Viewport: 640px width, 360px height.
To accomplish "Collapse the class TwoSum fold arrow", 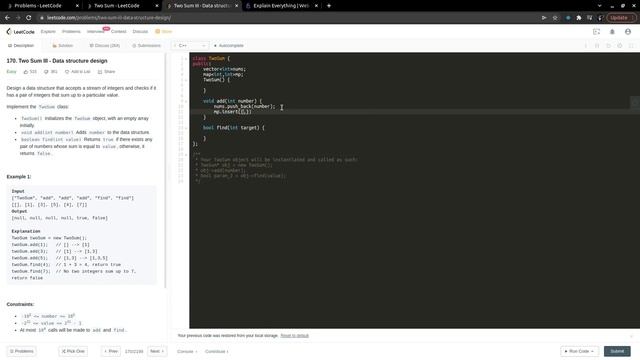I will (x=186, y=59).
